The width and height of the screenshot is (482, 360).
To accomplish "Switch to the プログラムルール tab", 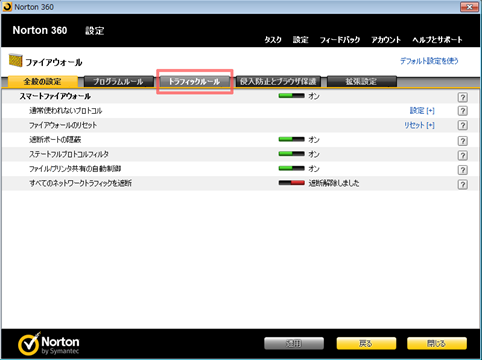I will tap(118, 82).
